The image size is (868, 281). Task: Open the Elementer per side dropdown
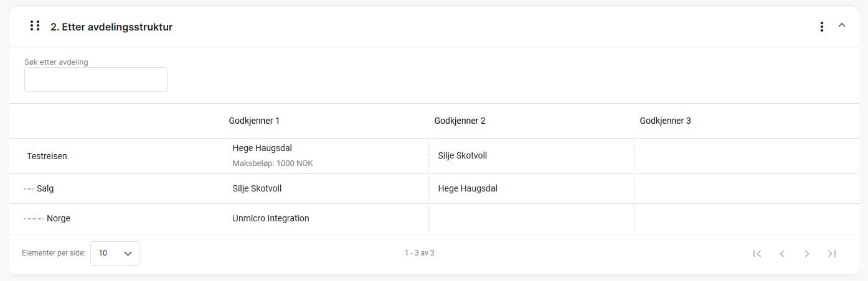point(115,254)
